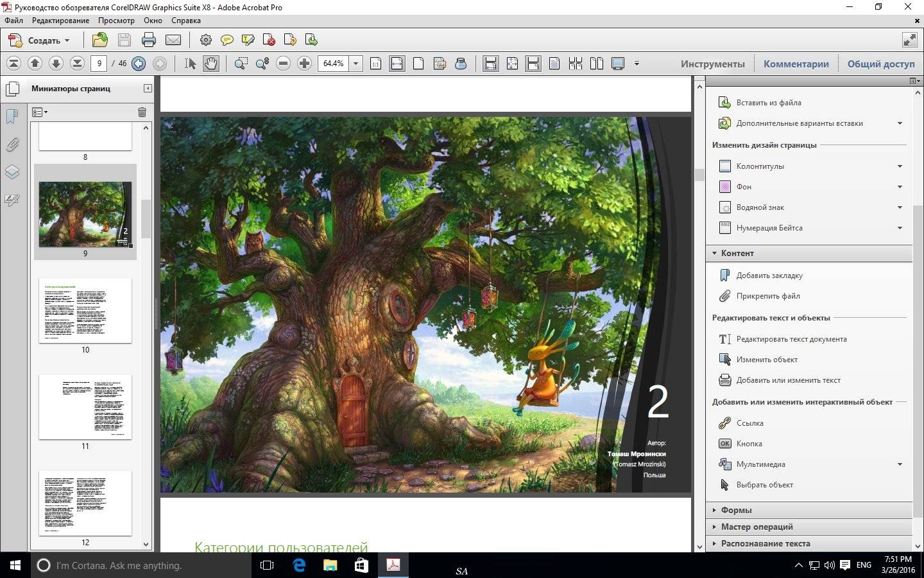Screen dimensions: 924x578
Task: Jump to last page icon
Action: [x=77, y=63]
